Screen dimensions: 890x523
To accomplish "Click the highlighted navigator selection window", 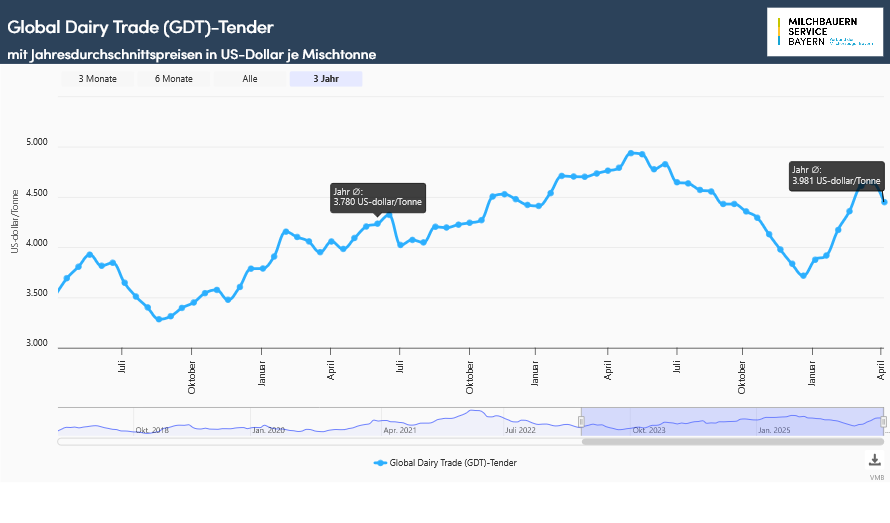I will pos(732,420).
